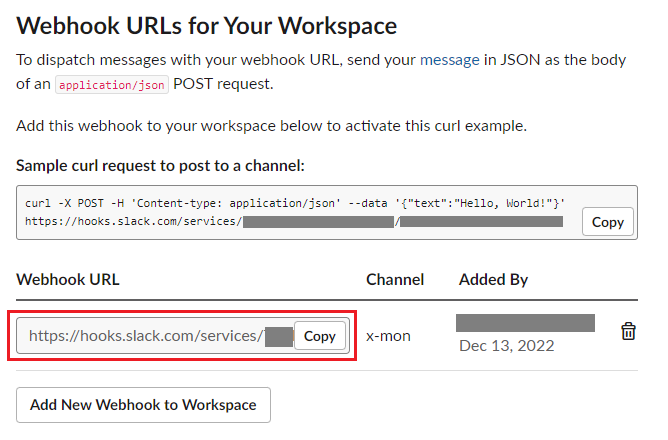Viewport: 668px width, 440px height.
Task: Click the Added By column header
Action: (x=493, y=279)
